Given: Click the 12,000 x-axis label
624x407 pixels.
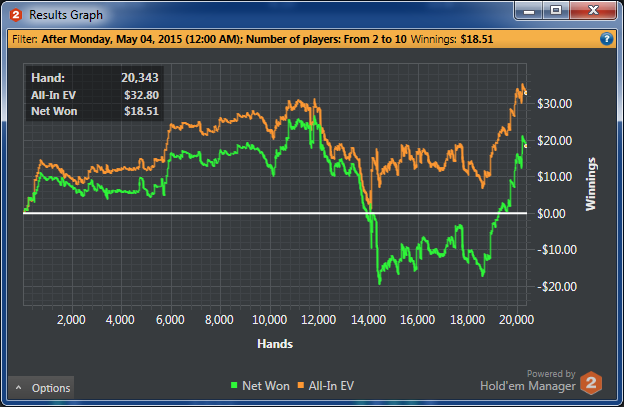Looking at the screenshot, I should 319,320.
